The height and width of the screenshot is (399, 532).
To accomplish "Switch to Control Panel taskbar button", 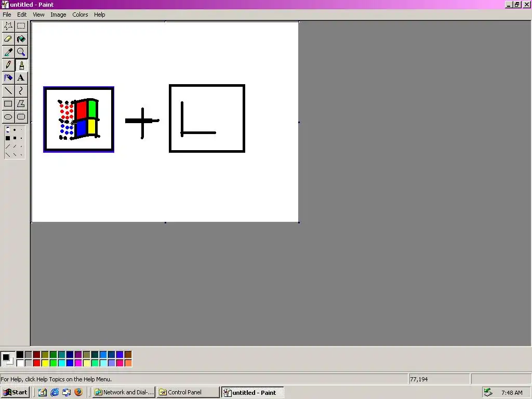I will tap(188, 392).
